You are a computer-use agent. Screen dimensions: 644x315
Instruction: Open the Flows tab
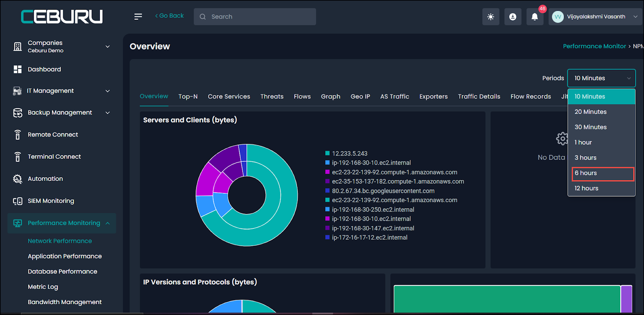[x=302, y=97]
